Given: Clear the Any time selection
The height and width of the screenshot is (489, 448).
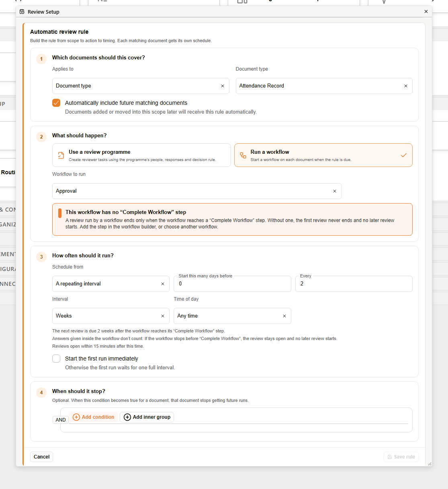Looking at the screenshot, I should (x=284, y=316).
